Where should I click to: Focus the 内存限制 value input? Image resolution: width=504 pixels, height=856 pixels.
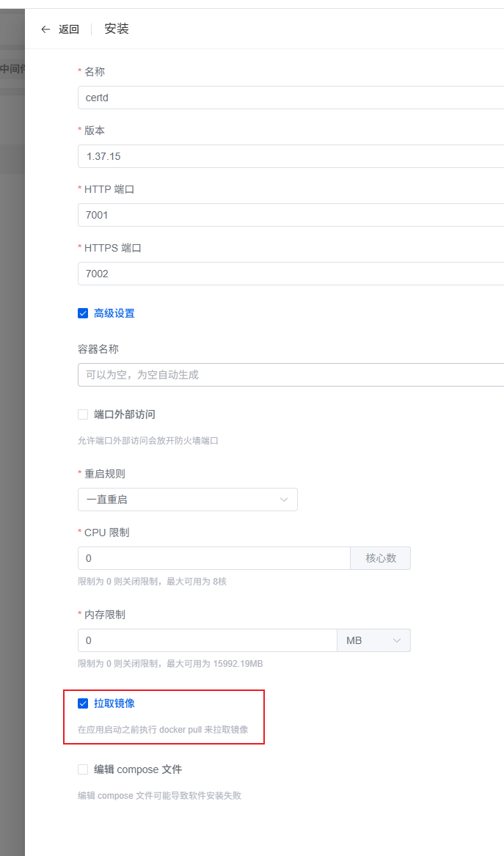207,640
